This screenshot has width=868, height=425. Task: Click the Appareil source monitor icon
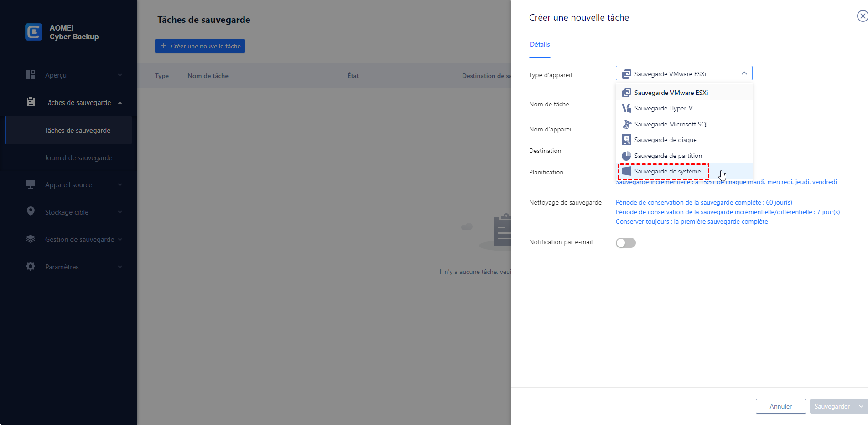pos(31,184)
